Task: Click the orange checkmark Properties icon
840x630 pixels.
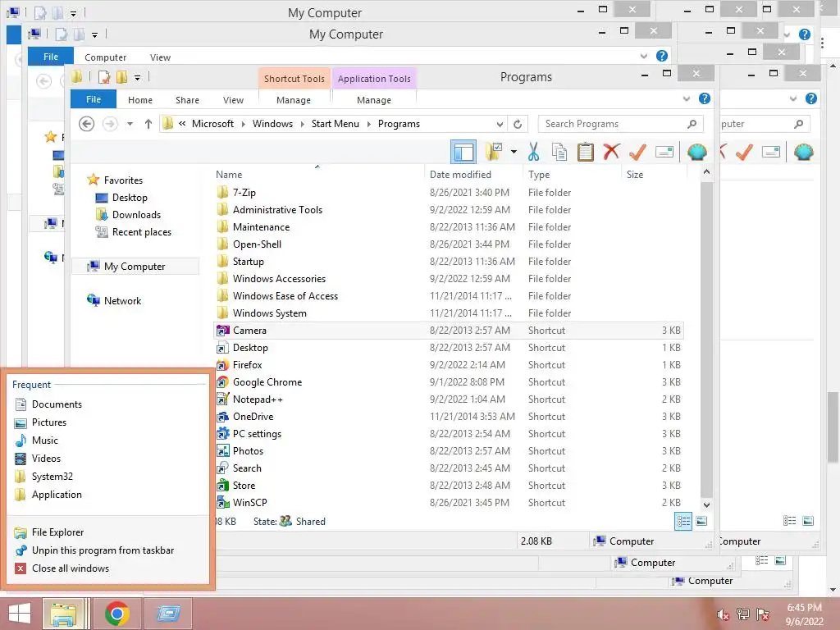Action: pos(637,152)
